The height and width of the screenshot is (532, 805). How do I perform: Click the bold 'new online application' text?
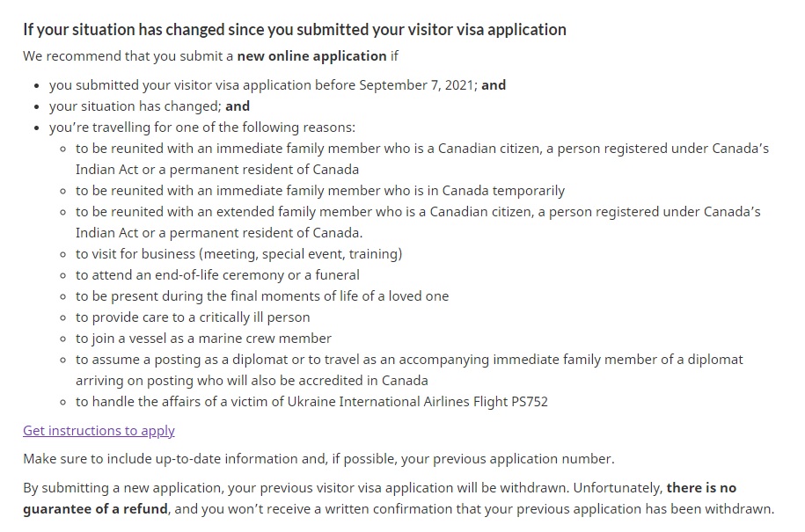coord(311,55)
